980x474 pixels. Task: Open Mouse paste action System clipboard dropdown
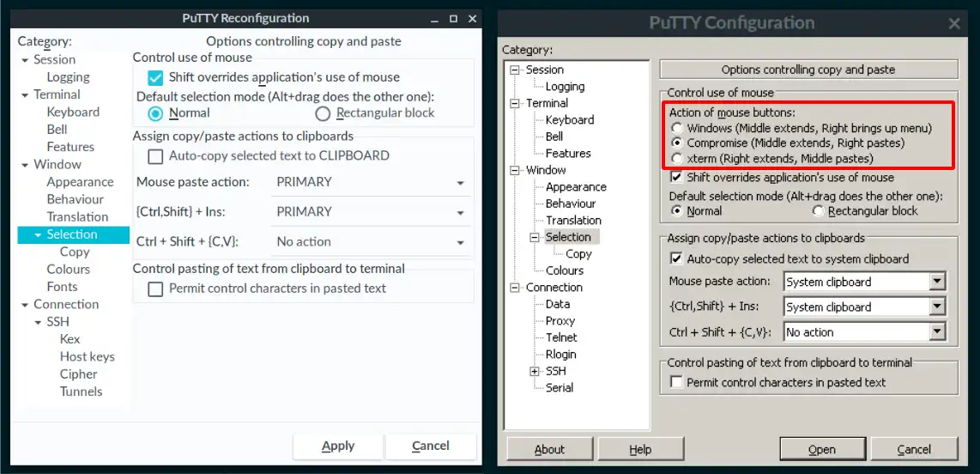click(x=865, y=282)
